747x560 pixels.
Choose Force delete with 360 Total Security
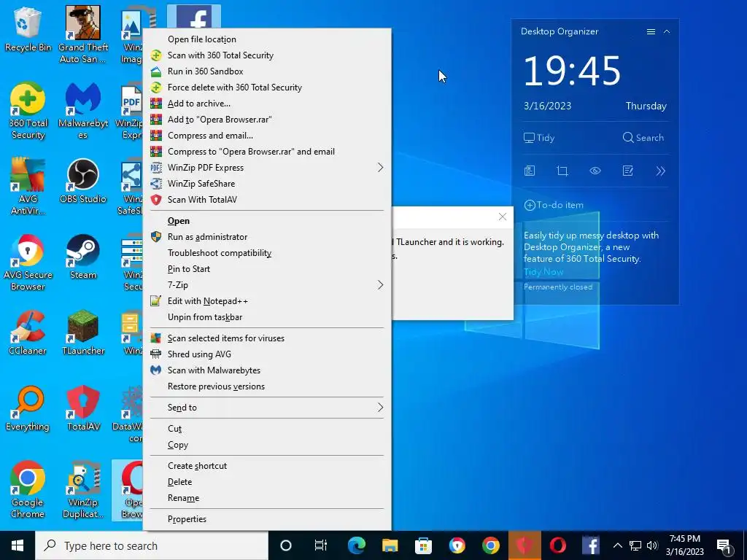click(x=267, y=87)
